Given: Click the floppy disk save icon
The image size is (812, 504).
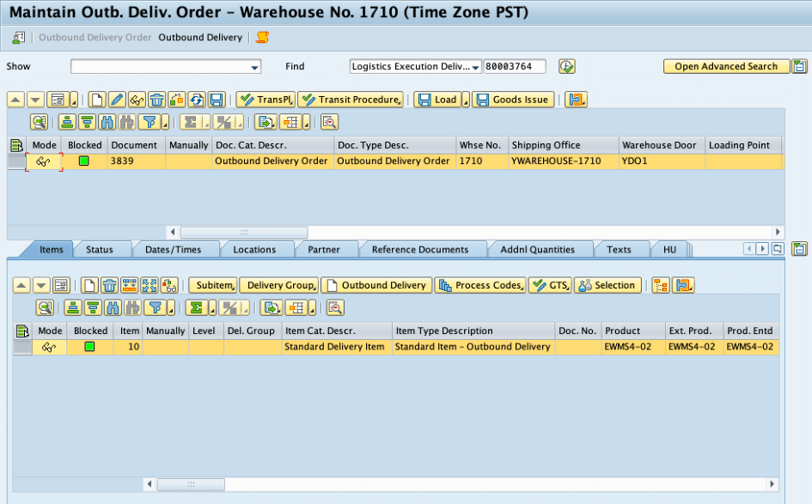Looking at the screenshot, I should pos(217,100).
